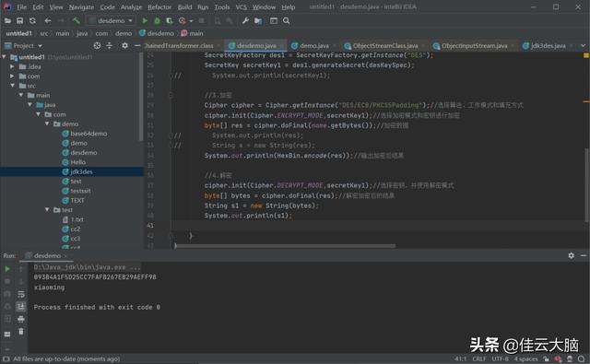Select jdk3des in project tree
The image size is (590, 364).
[x=77, y=171]
